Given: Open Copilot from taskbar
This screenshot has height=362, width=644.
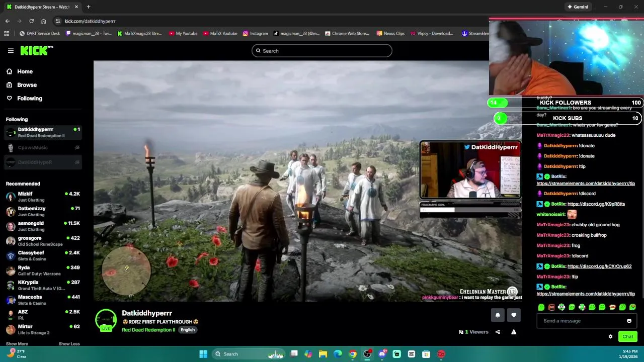Looking at the screenshot, I should 308,354.
